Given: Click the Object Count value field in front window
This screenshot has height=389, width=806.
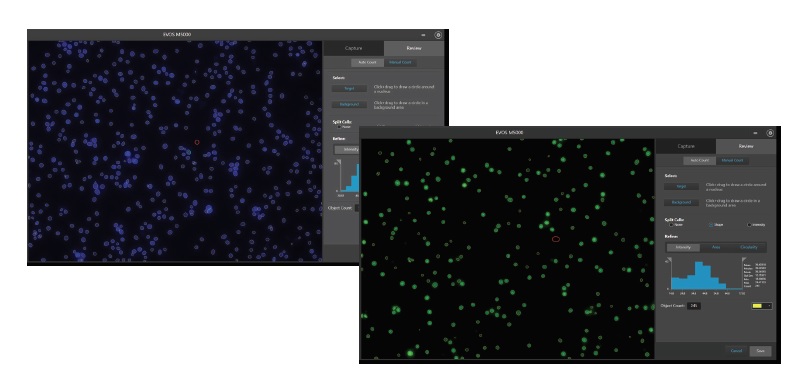Looking at the screenshot, I should coord(694,306).
